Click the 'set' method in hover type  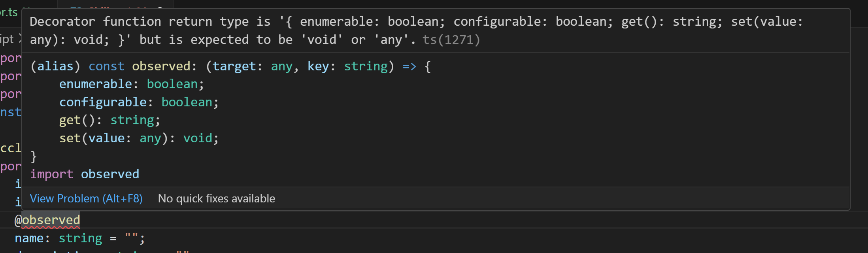point(70,138)
